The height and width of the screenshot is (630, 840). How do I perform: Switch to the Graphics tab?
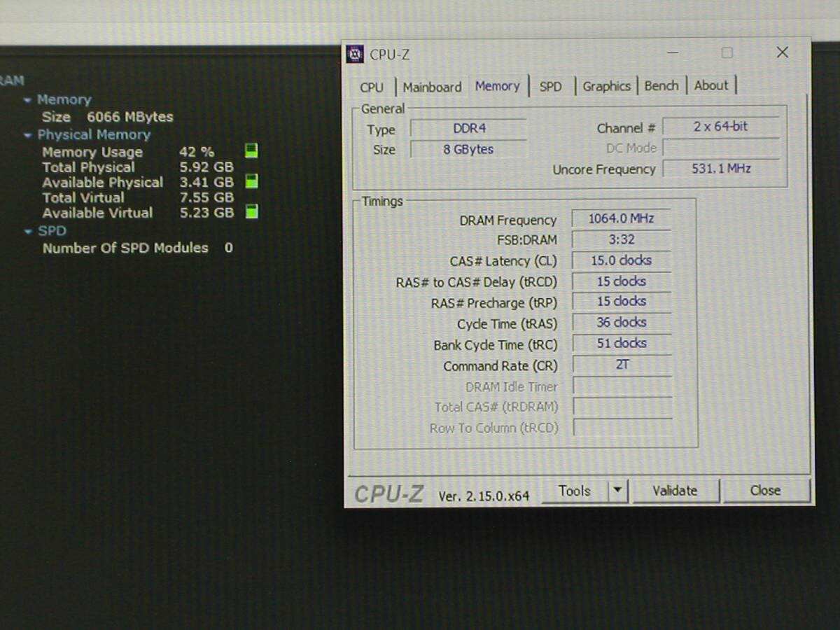point(606,85)
